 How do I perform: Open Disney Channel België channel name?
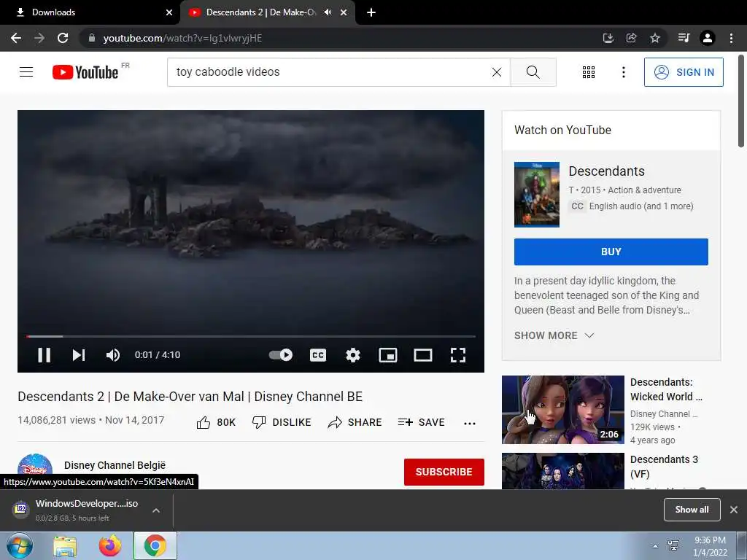click(115, 465)
